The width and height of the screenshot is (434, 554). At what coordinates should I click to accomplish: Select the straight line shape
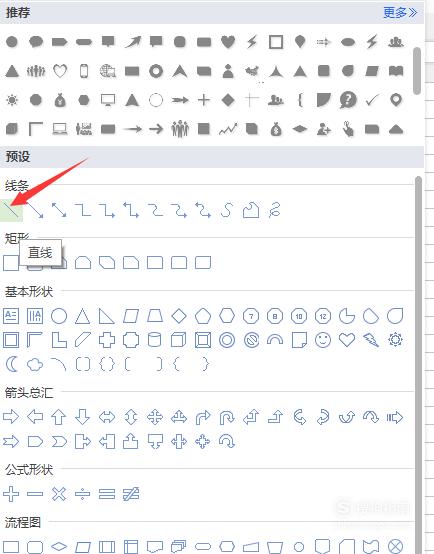point(11,211)
